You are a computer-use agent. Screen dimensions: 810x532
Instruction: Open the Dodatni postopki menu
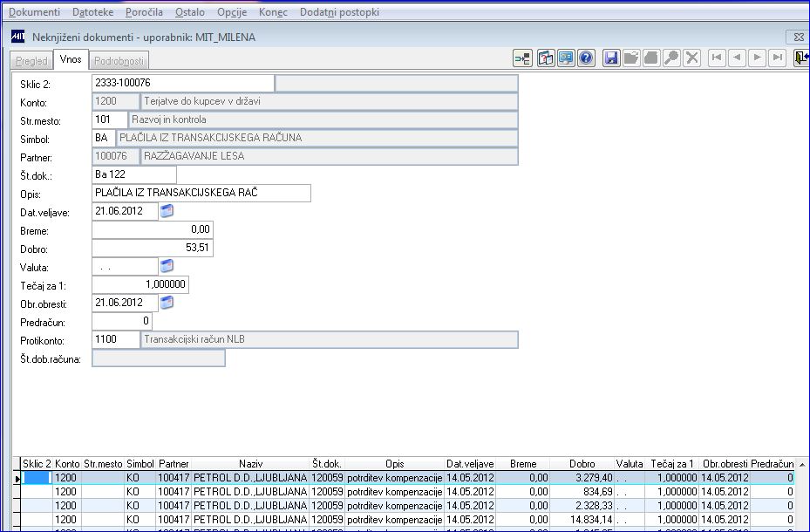tap(339, 12)
